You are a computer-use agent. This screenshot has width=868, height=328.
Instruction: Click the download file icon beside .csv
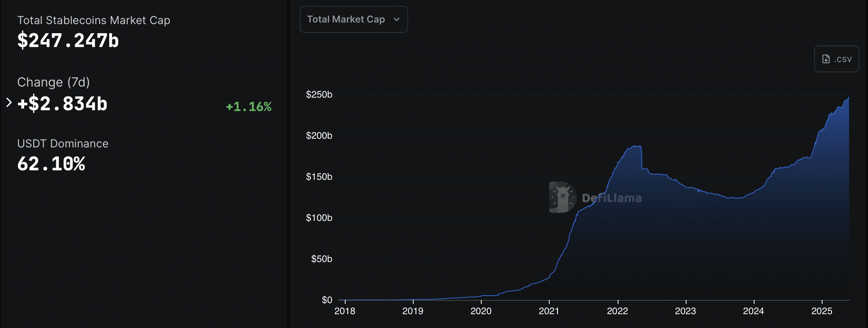coord(826,59)
